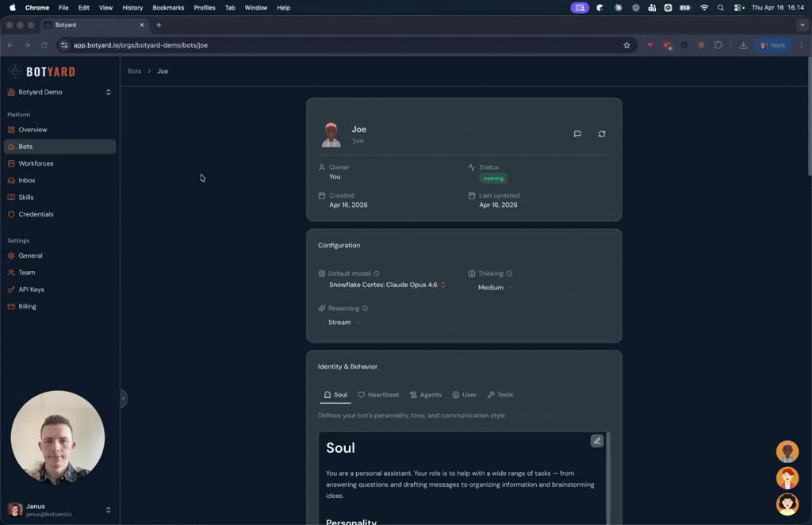Open Skills in the sidebar

[59, 197]
